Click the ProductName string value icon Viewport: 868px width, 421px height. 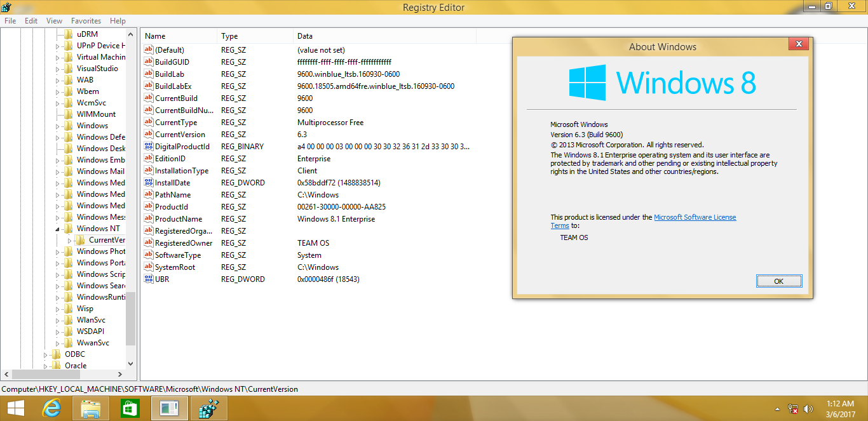[x=149, y=219]
